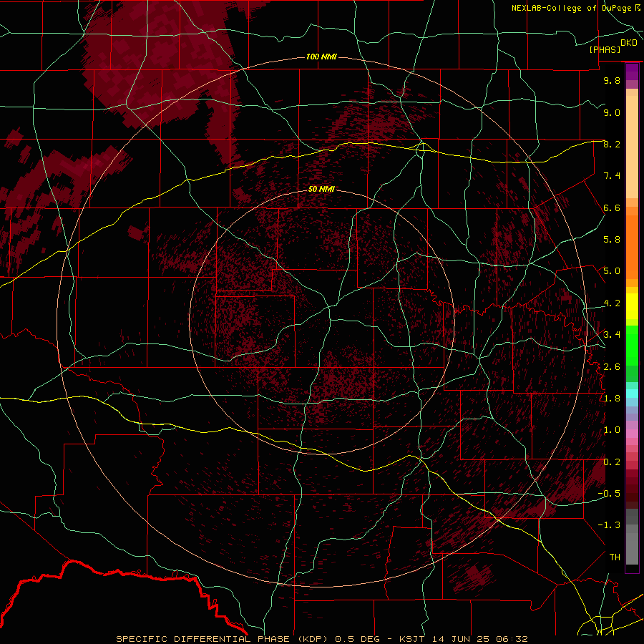Click the 4.2 scale value
The image size is (644, 644).
point(612,303)
